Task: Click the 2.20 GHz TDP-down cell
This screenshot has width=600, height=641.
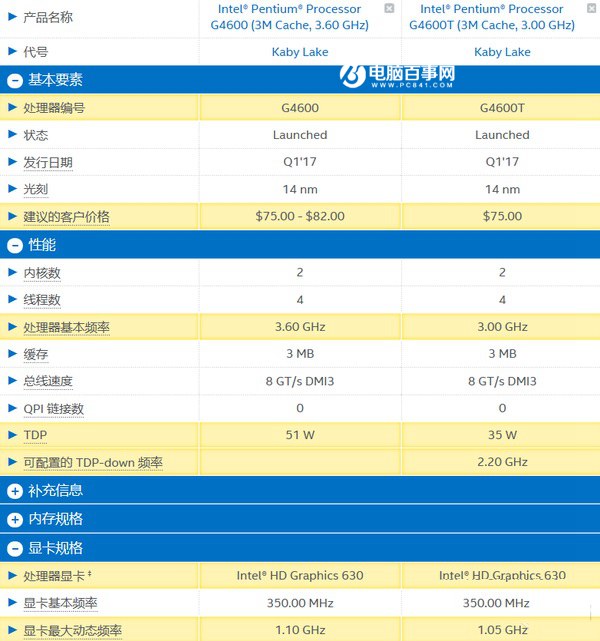Action: [501, 462]
